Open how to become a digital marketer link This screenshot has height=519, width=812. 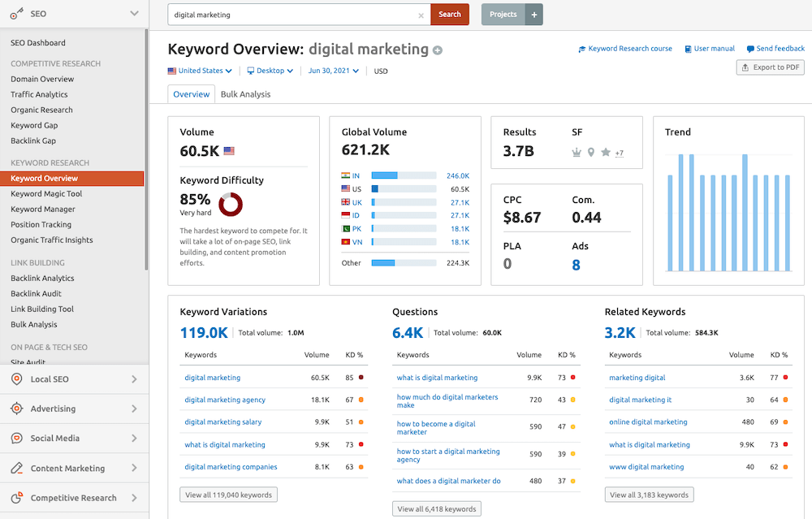click(x=436, y=428)
